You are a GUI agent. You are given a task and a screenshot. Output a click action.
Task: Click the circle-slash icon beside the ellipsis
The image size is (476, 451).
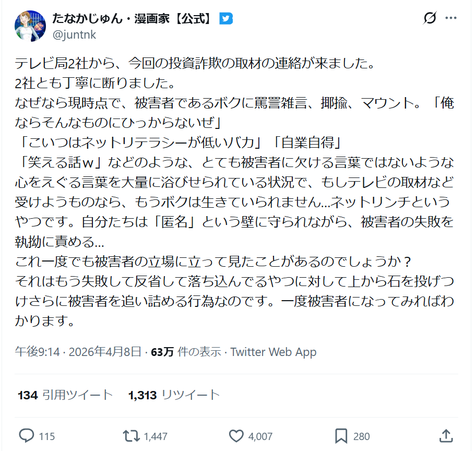[x=429, y=18]
